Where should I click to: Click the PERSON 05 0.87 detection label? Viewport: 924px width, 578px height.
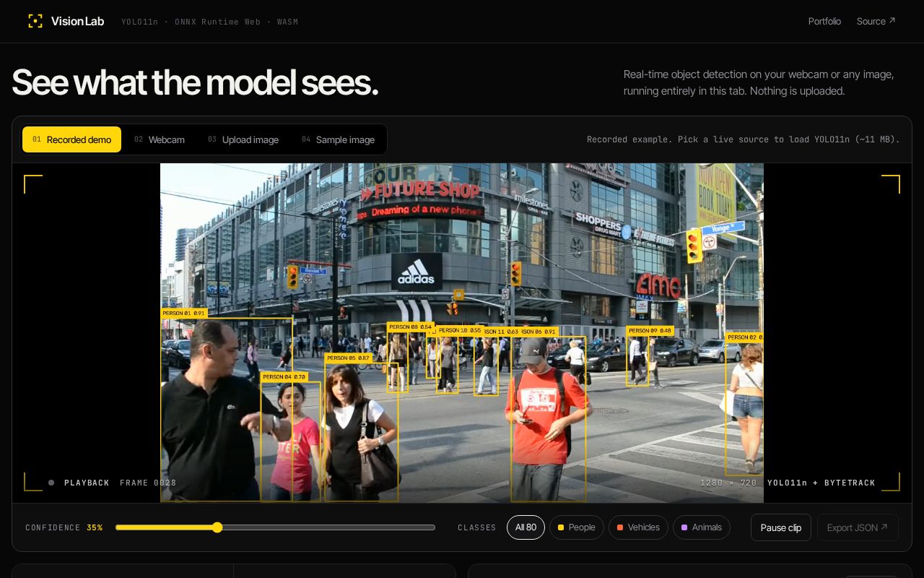pyautogui.click(x=349, y=358)
